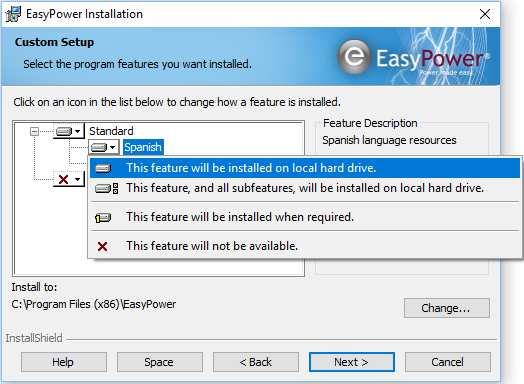
Task: Choose 'This feature will not be available'
Action: click(304, 246)
